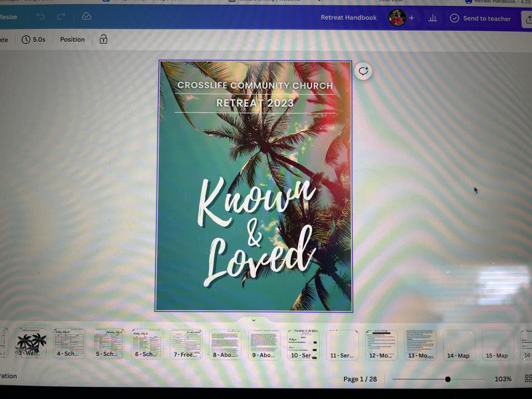Screen dimensions: 532x399
Task: Click the Page 1 / 28 indicator
Action: [x=360, y=379]
